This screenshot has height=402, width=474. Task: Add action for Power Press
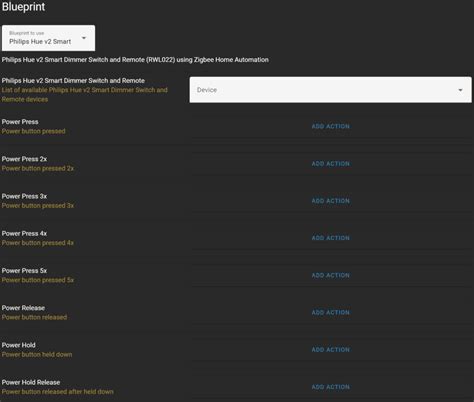click(331, 126)
